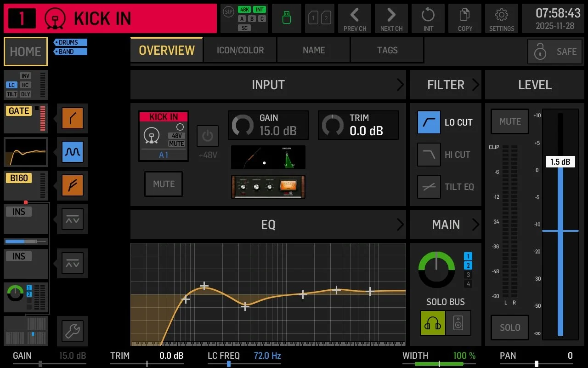Open the sidebar EQ curve preview
This screenshot has height=368, width=588.
pos(26,152)
